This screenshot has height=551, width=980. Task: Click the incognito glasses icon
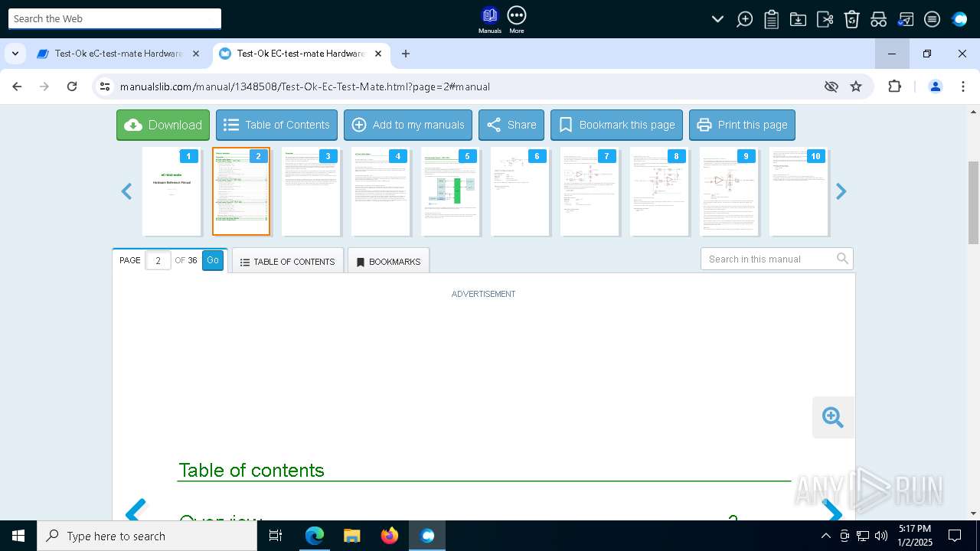click(x=878, y=19)
